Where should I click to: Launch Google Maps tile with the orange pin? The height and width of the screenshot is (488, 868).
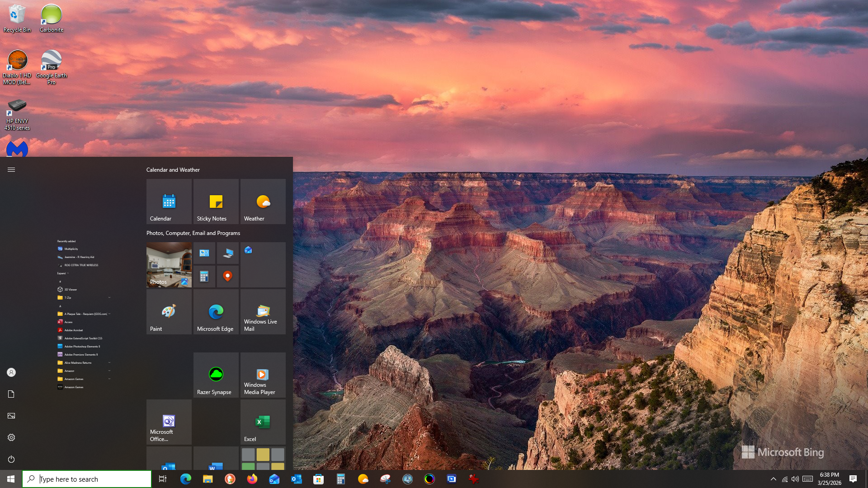pos(228,277)
